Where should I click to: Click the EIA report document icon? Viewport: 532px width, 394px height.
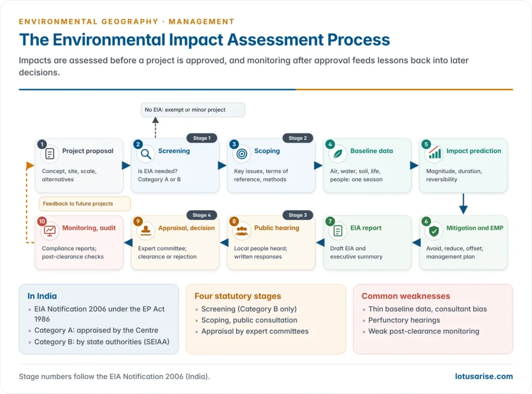coord(338,231)
